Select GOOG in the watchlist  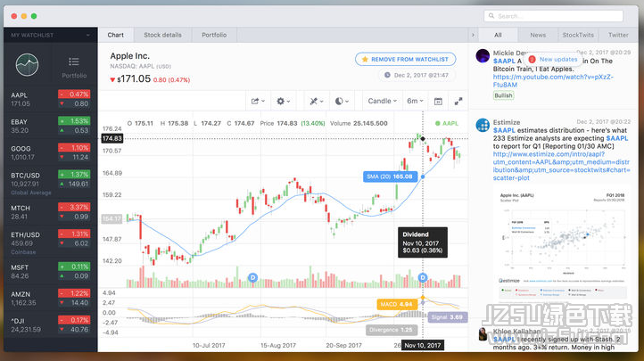[51, 152]
